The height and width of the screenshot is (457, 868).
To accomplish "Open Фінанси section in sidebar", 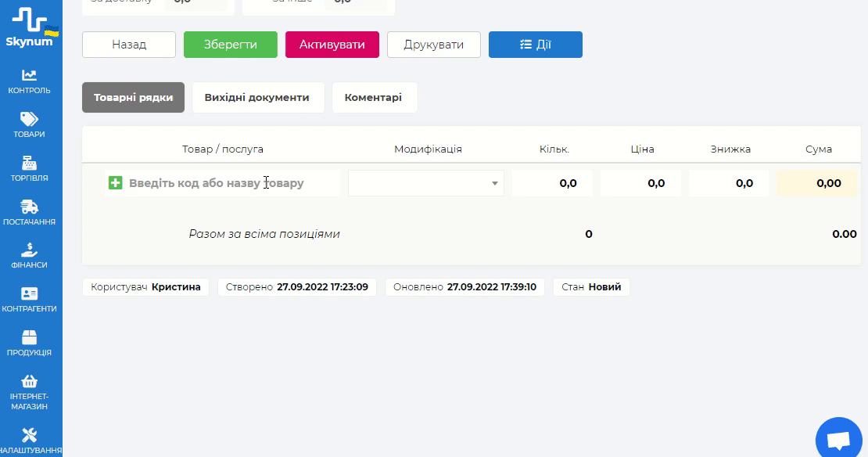I will (30, 256).
